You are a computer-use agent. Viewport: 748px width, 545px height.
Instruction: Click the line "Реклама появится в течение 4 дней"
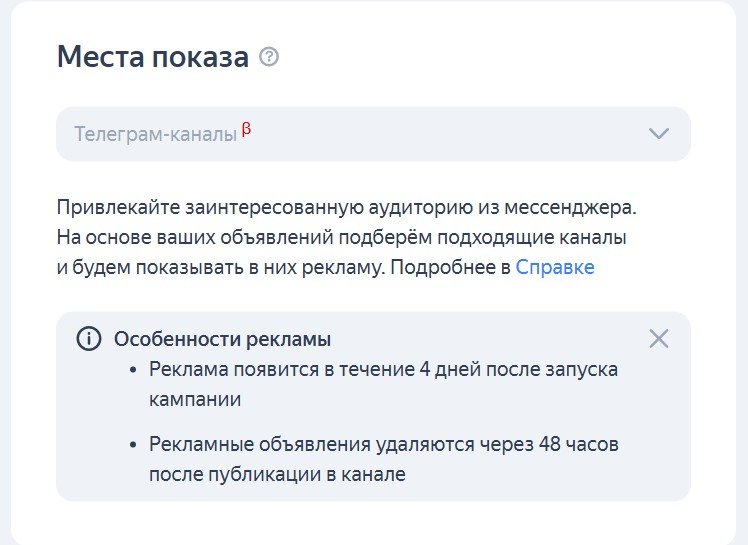tap(383, 369)
